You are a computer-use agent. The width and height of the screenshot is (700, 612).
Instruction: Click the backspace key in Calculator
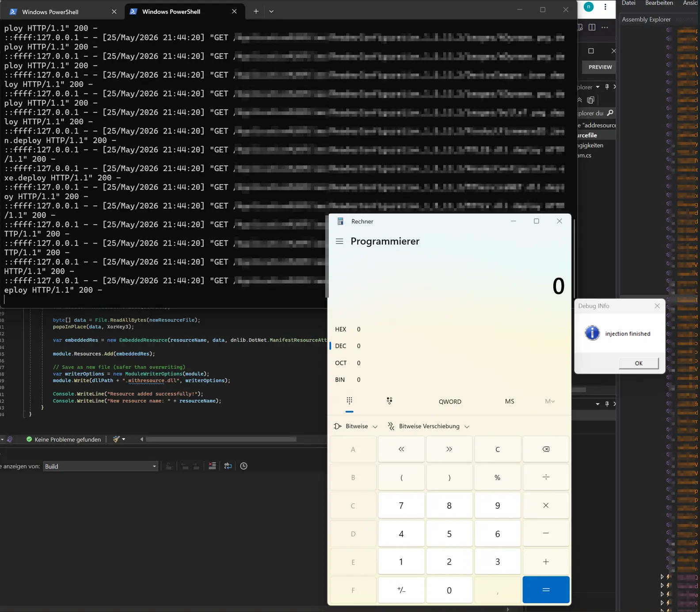546,449
